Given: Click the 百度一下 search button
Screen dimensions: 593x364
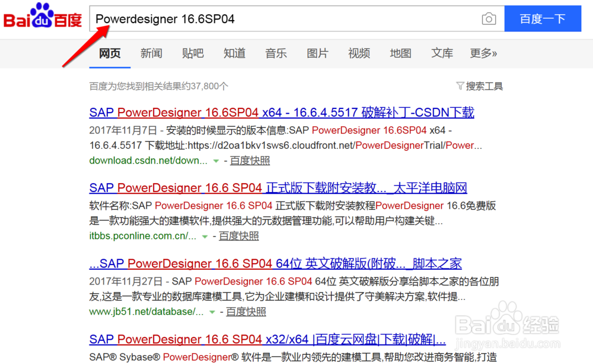Looking at the screenshot, I should 543,19.
